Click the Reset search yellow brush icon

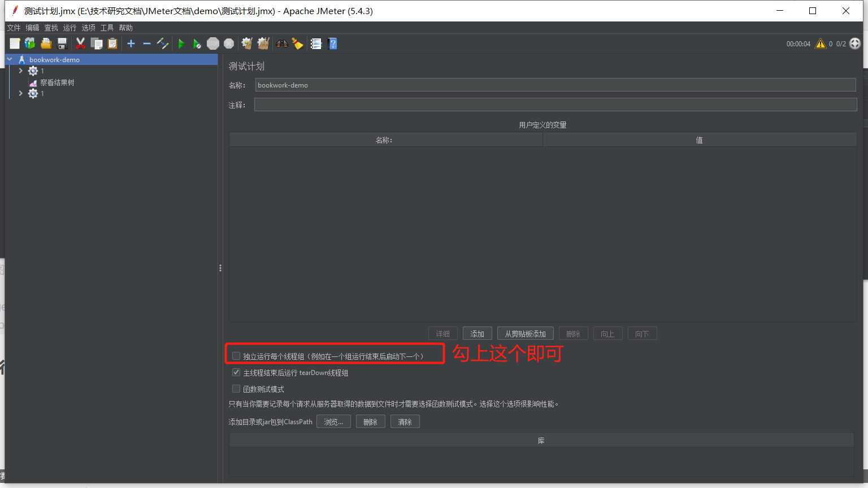tap(297, 43)
